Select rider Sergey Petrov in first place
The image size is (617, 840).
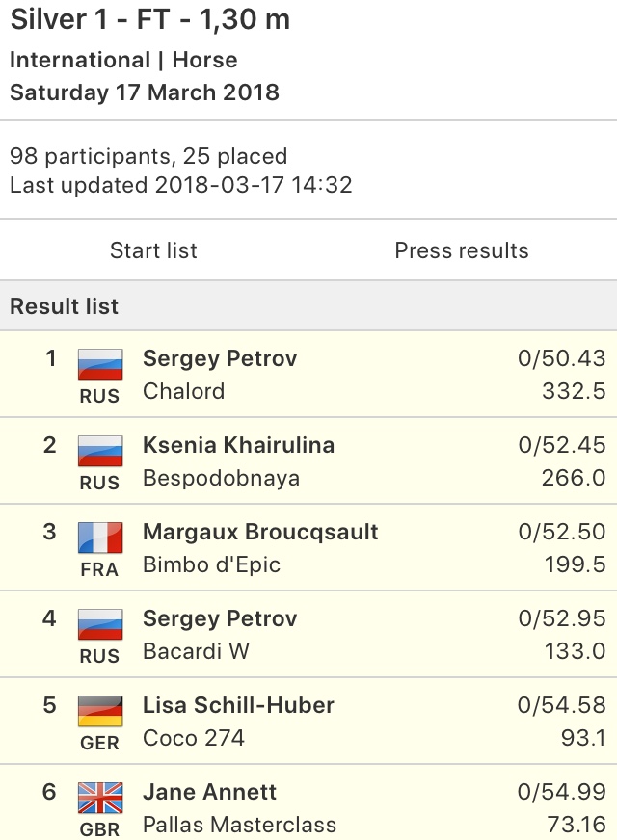(x=220, y=358)
